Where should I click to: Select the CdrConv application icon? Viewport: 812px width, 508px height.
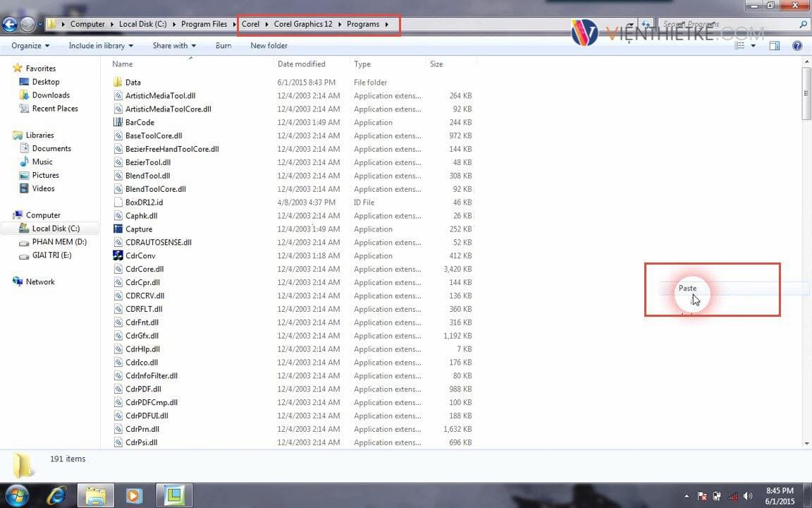(118, 255)
